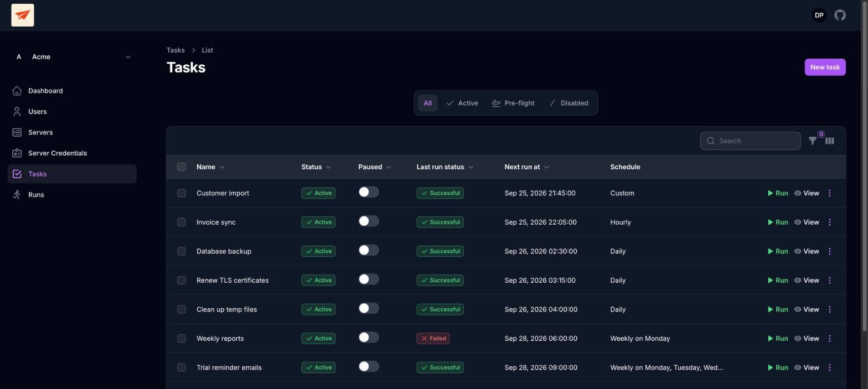868x389 pixels.
Task: Open the filter funnel icon
Action: click(812, 141)
